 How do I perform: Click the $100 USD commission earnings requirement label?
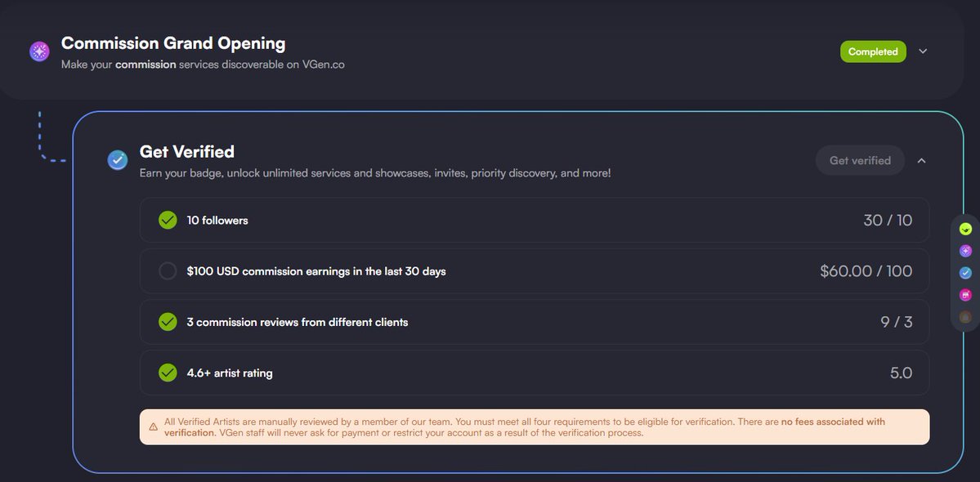316,271
